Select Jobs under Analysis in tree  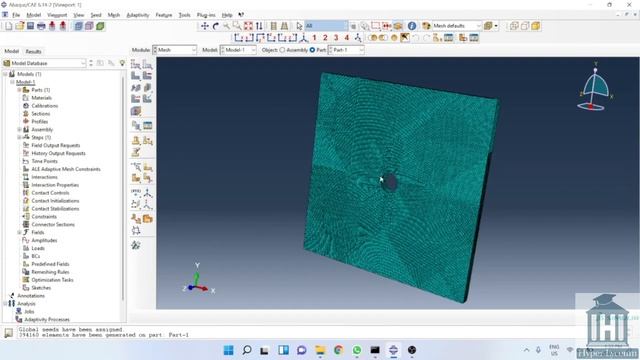pyautogui.click(x=29, y=311)
